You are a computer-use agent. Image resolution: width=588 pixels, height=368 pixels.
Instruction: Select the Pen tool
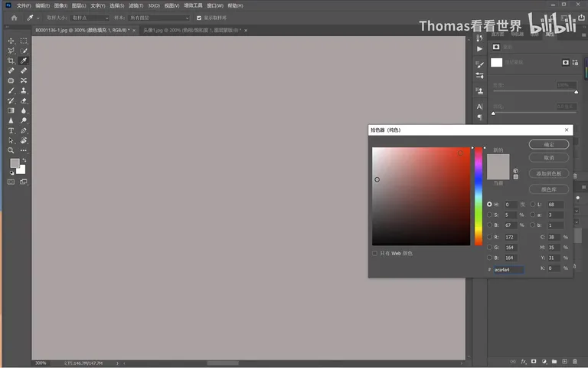[x=24, y=130]
